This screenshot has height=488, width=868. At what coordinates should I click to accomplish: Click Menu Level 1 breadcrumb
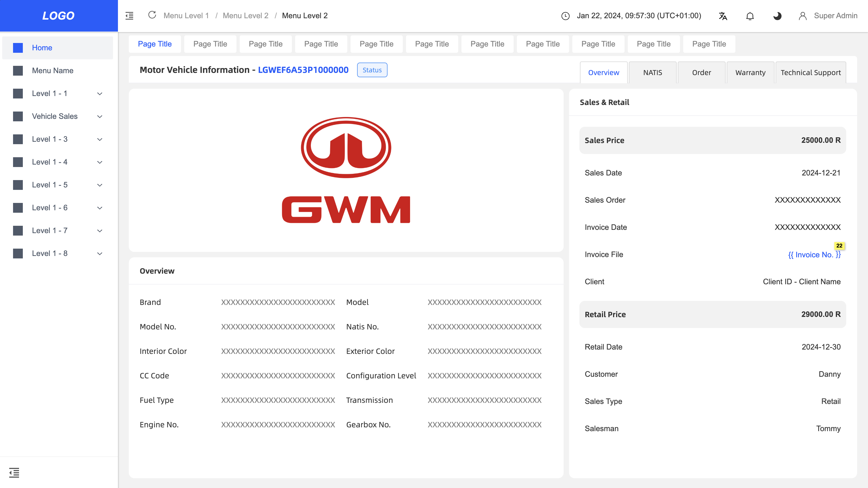[186, 16]
